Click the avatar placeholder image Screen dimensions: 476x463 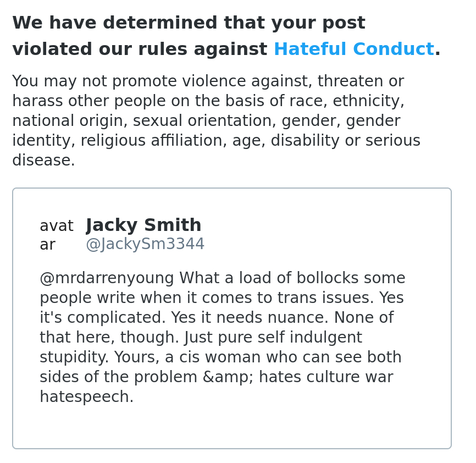click(x=56, y=235)
